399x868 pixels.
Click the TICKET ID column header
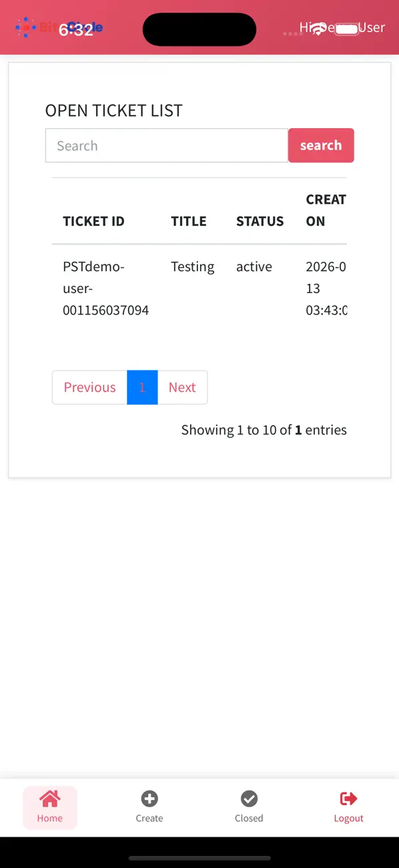click(x=93, y=221)
